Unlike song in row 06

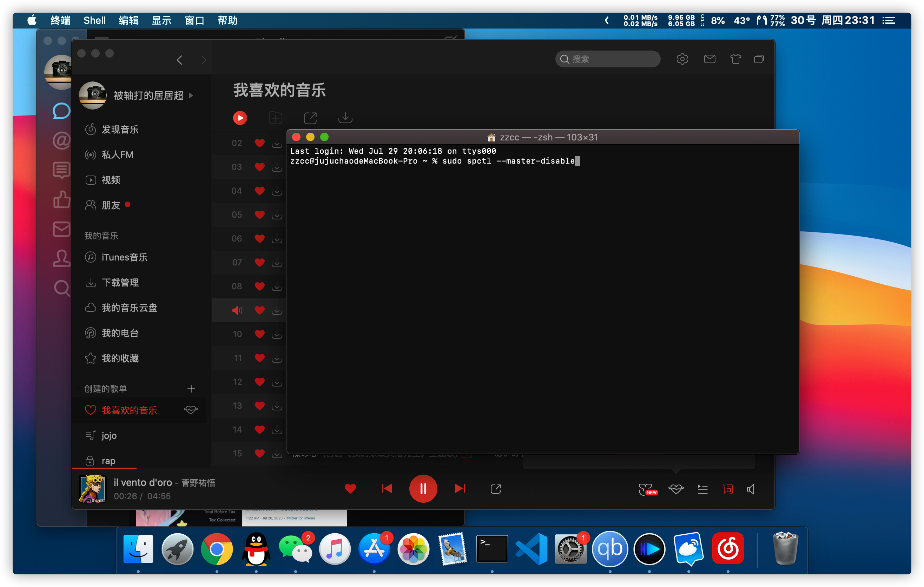click(259, 239)
